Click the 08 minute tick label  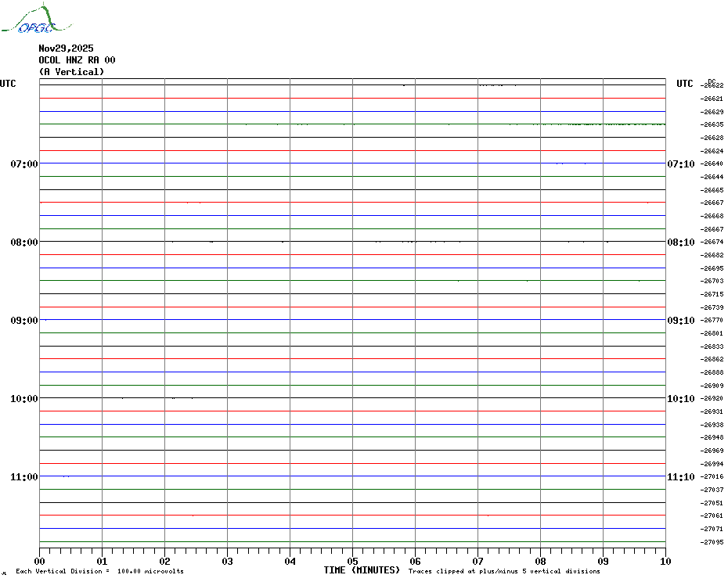[540, 562]
